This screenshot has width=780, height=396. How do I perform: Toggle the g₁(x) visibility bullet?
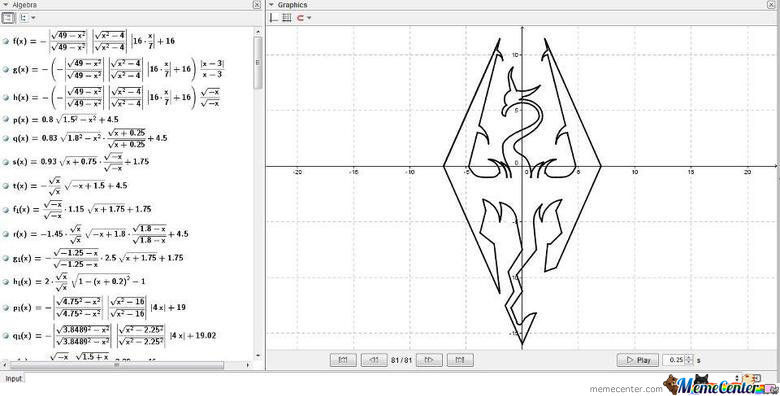pos(6,258)
